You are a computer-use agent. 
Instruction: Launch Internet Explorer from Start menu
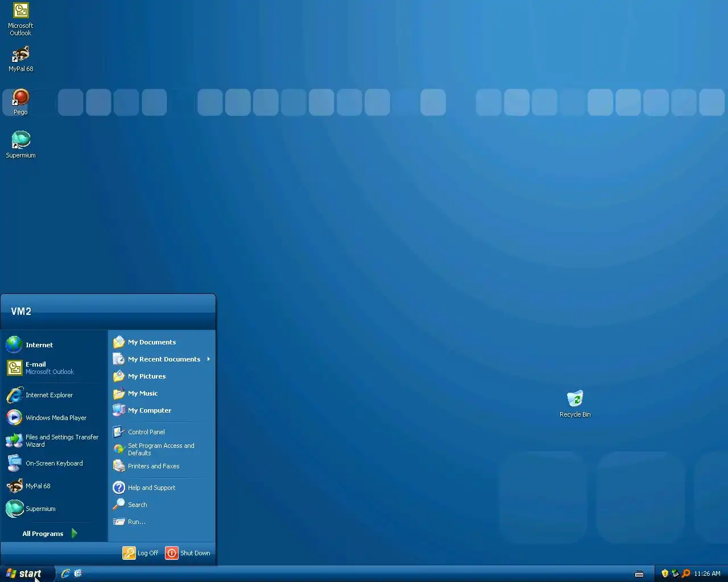(x=53, y=395)
